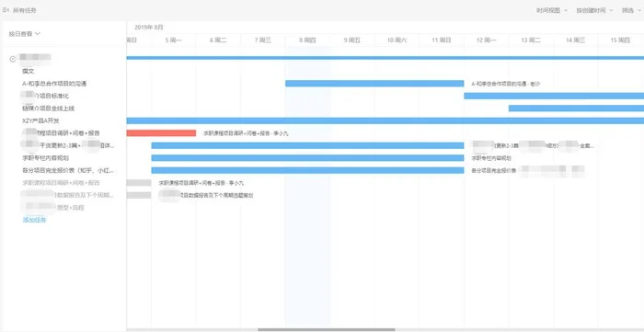The image size is (644, 332).
Task: Click the blue bar for 求职专栏内容规划
Action: point(307,157)
